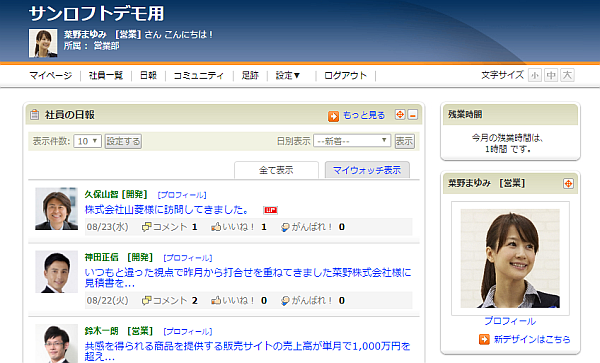600x363 pixels.
Task: Collapse the 社員の日報 panel with the minus icon
Action: [x=412, y=114]
